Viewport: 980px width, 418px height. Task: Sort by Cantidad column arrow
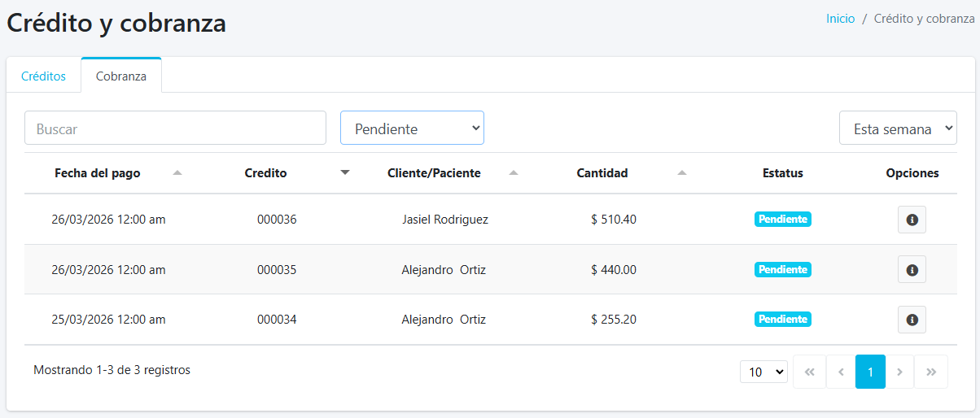click(682, 172)
